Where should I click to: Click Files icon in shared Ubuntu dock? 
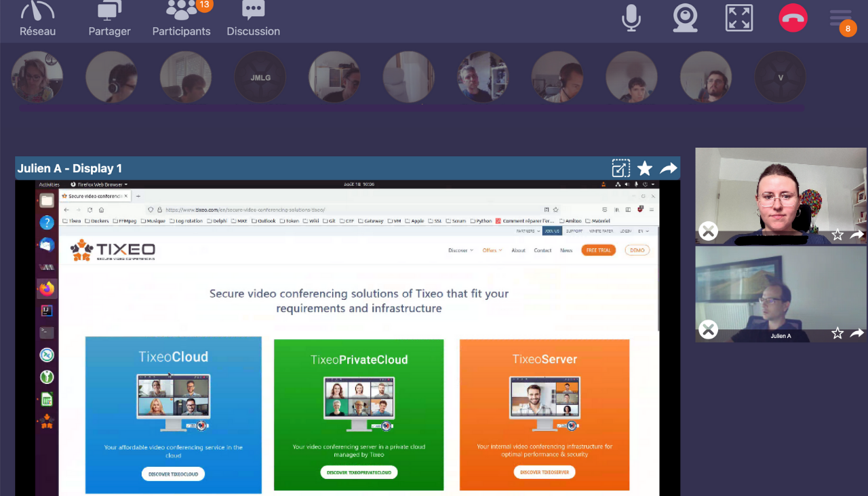tap(47, 200)
